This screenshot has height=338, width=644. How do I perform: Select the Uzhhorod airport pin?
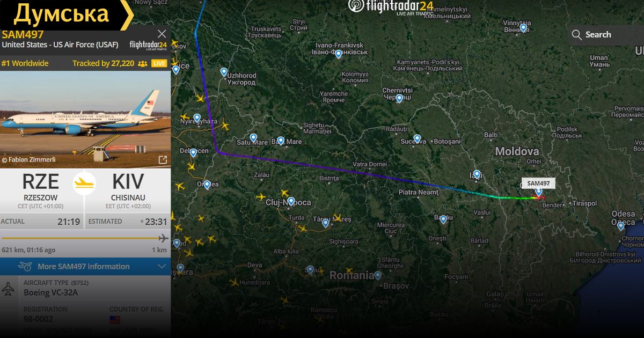[x=224, y=72]
